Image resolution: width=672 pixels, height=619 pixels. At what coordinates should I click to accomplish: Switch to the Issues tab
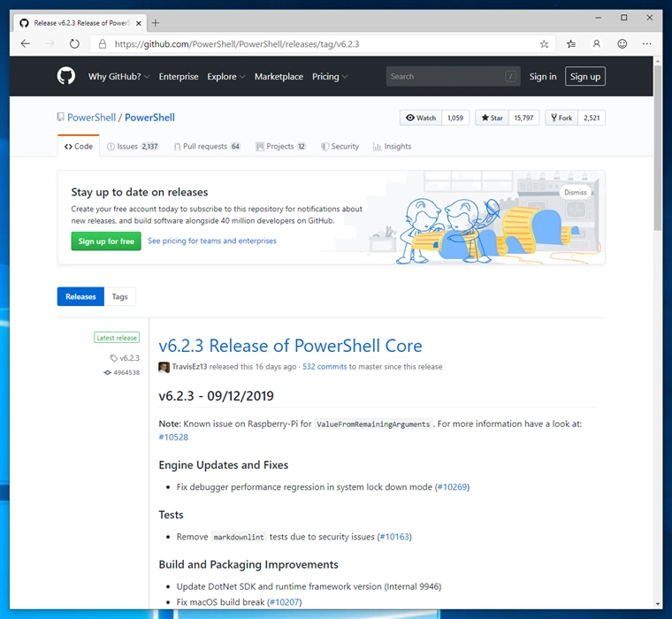pyautogui.click(x=133, y=146)
